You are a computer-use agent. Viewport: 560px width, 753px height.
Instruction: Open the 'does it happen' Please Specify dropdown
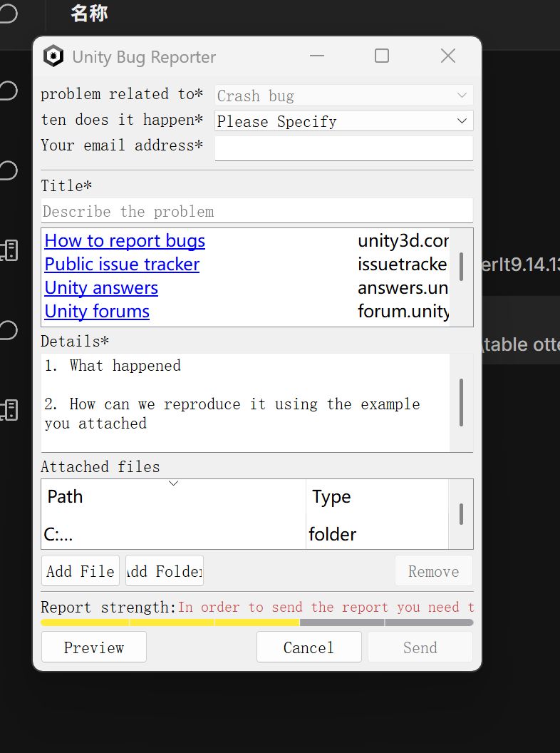click(x=343, y=121)
